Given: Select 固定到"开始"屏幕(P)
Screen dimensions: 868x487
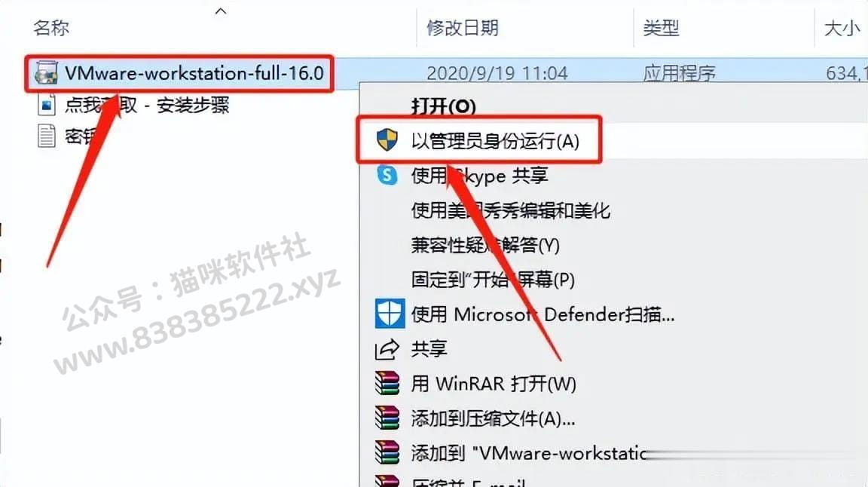Looking at the screenshot, I should [x=493, y=279].
